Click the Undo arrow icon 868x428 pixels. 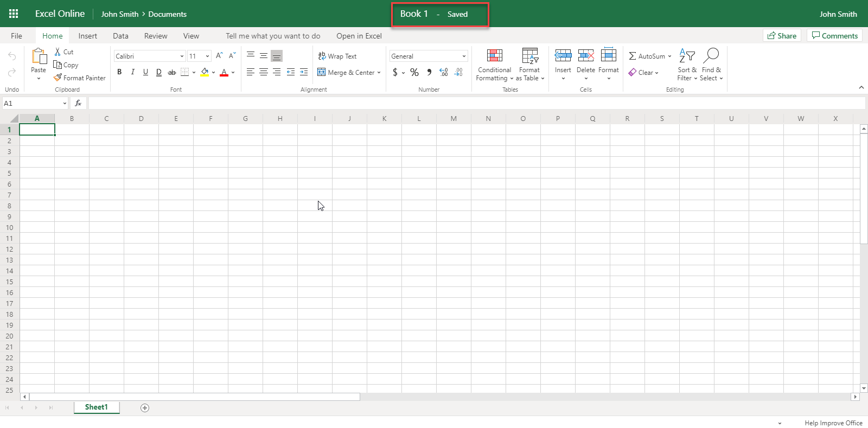12,56
